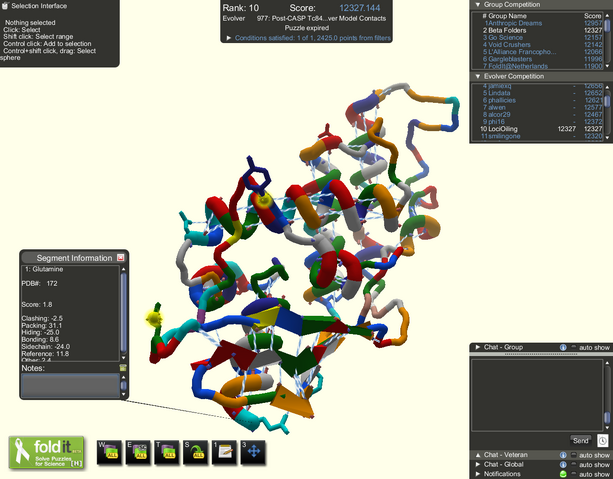Click the info icon for Chat - Veteran
The image size is (613, 479).
coord(563,455)
